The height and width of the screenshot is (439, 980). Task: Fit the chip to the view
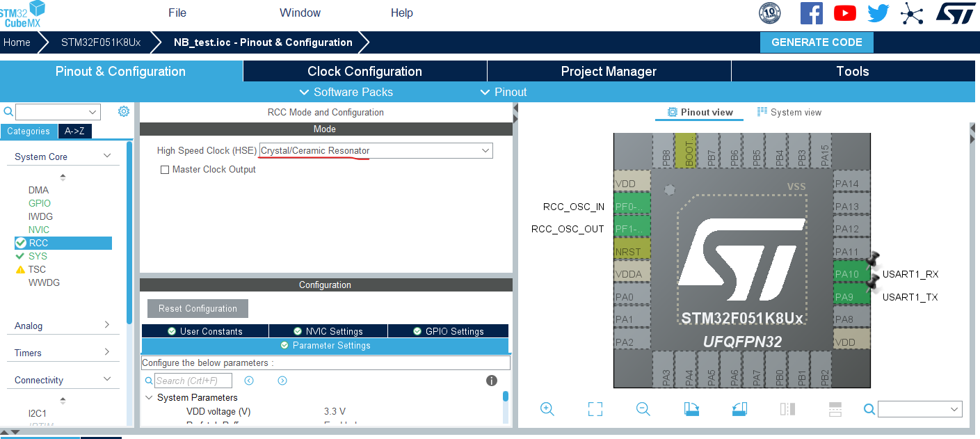pos(595,409)
